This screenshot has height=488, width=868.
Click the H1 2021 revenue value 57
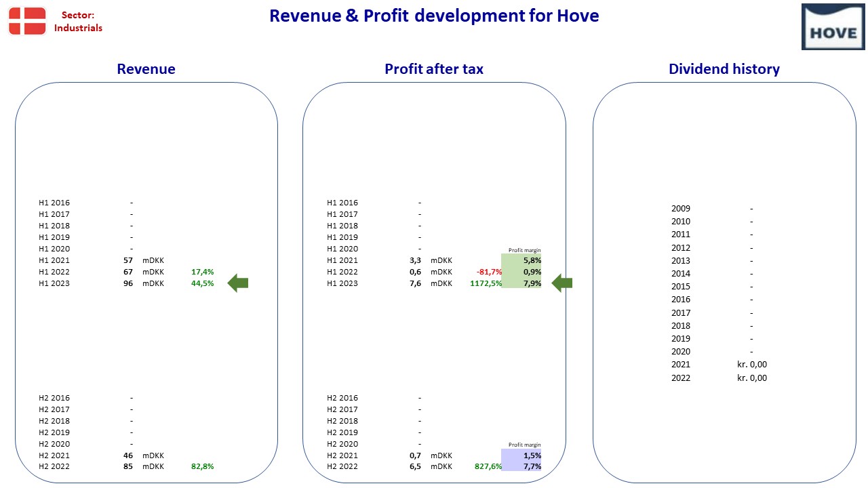click(x=128, y=260)
